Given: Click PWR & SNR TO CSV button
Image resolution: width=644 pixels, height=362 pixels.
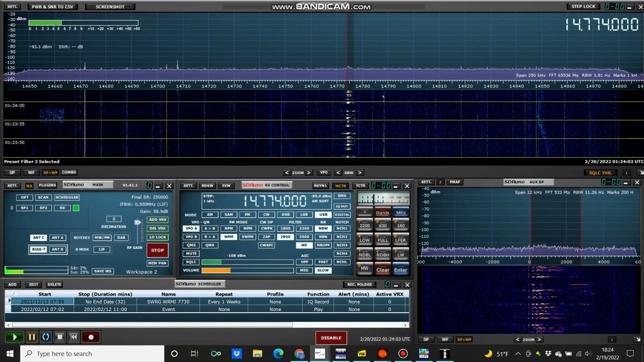Looking at the screenshot, I should click(x=52, y=7).
